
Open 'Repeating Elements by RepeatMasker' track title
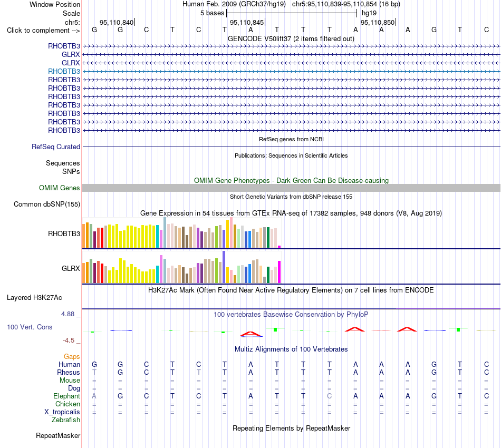pyautogui.click(x=291, y=428)
